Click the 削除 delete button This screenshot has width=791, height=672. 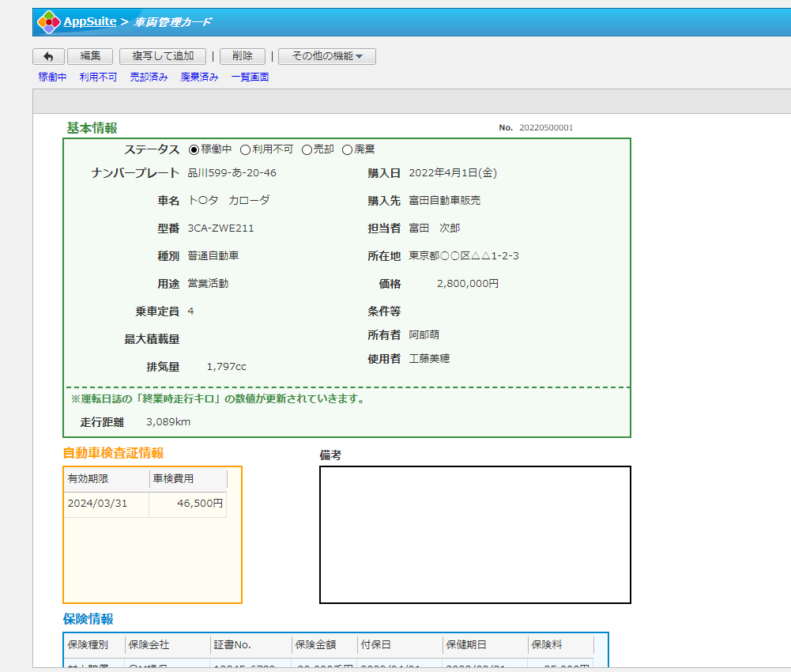click(x=242, y=56)
